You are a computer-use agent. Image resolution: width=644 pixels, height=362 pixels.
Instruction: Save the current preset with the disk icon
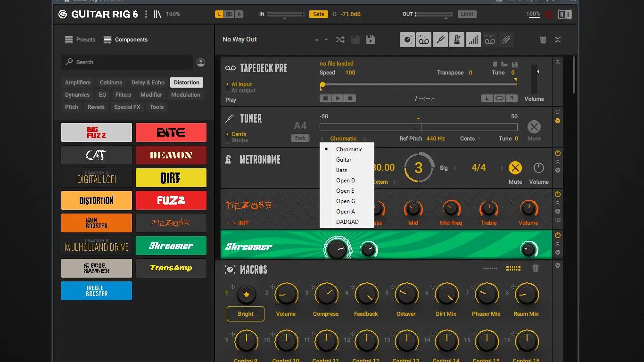pyautogui.click(x=355, y=40)
